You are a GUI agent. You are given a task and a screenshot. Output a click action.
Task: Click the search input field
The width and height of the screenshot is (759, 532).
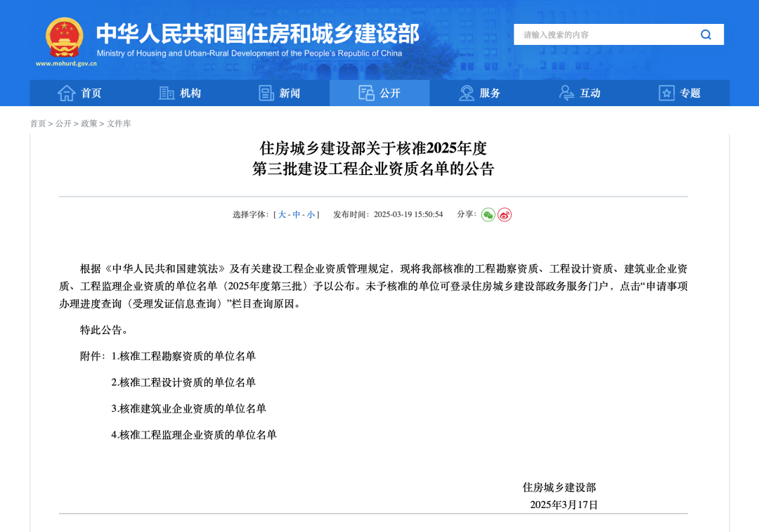pyautogui.click(x=618, y=34)
